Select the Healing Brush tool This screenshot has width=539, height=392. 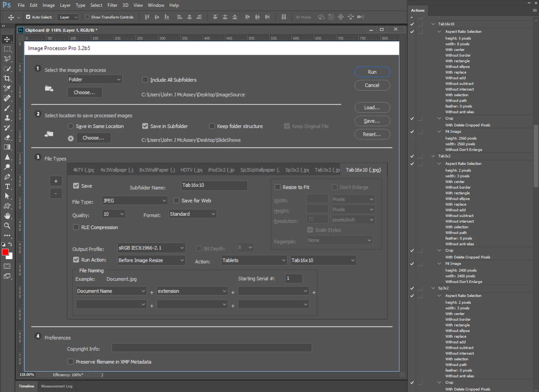pos(7,98)
